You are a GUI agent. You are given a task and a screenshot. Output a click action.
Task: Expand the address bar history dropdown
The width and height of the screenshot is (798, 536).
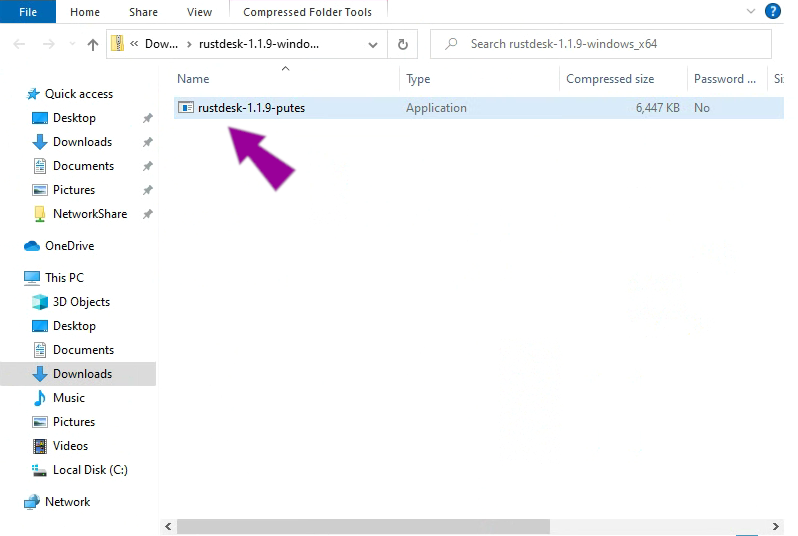click(x=373, y=44)
